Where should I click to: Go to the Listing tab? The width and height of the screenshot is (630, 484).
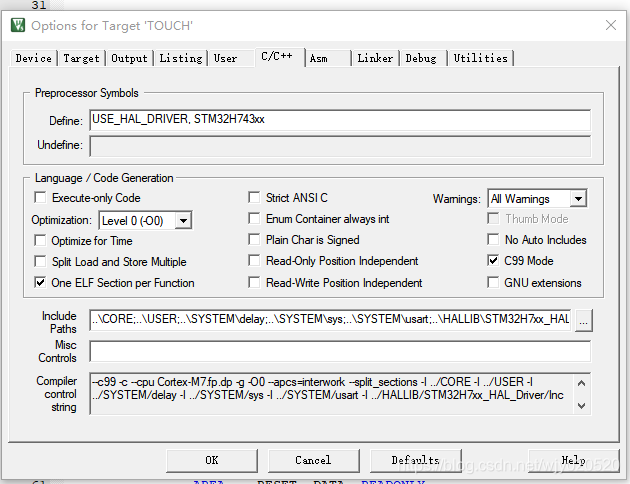[181, 58]
